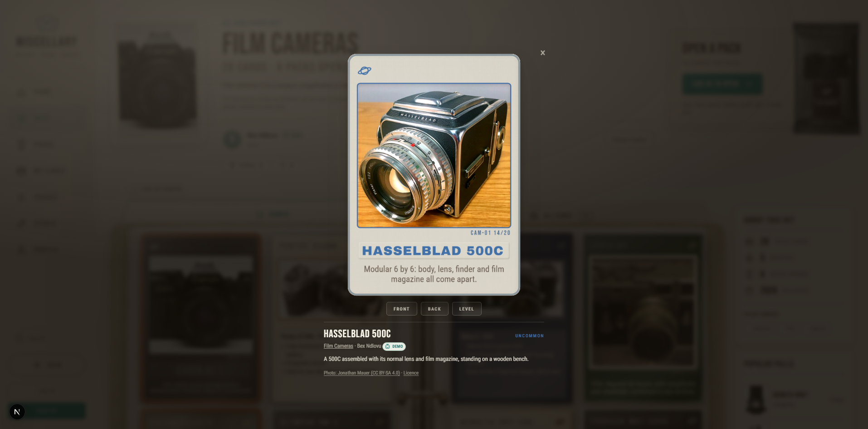868x429 pixels.
Task: Click the card caption about the modular 6 by 6
Action: (434, 274)
